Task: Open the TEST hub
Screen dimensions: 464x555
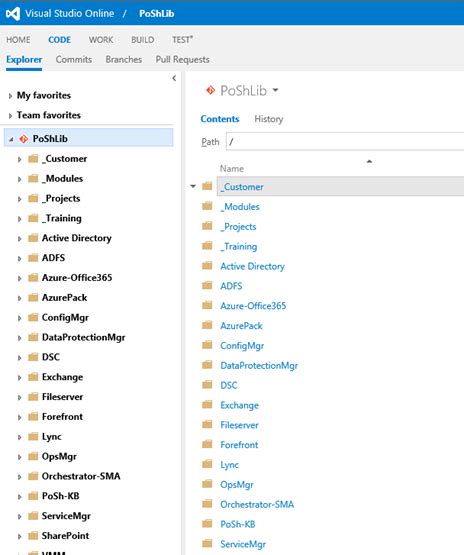Action: pyautogui.click(x=182, y=40)
